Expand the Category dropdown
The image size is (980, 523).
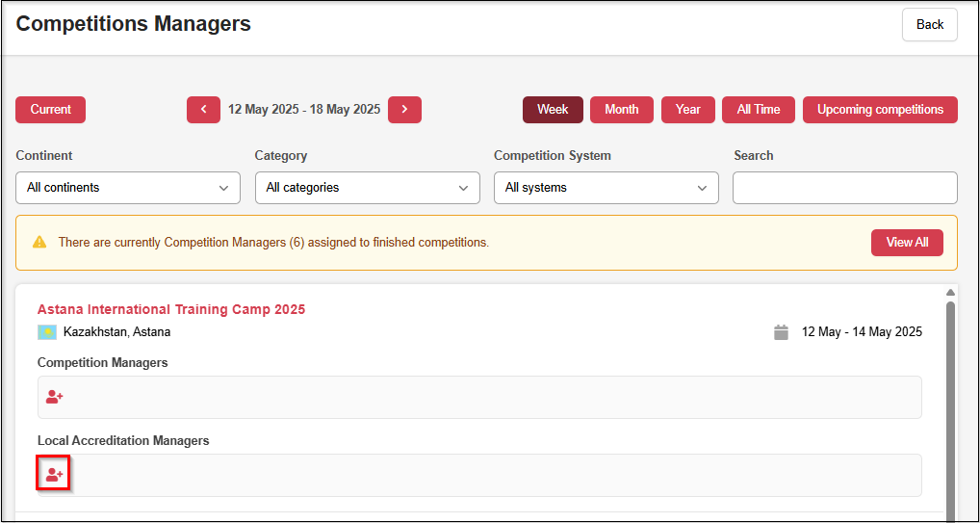pyautogui.click(x=367, y=188)
